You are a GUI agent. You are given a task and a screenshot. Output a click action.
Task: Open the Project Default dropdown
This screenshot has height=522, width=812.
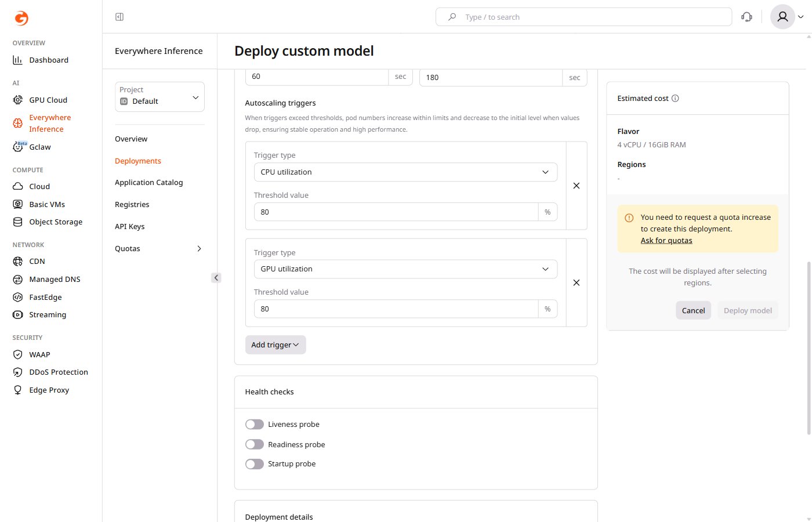coord(159,96)
